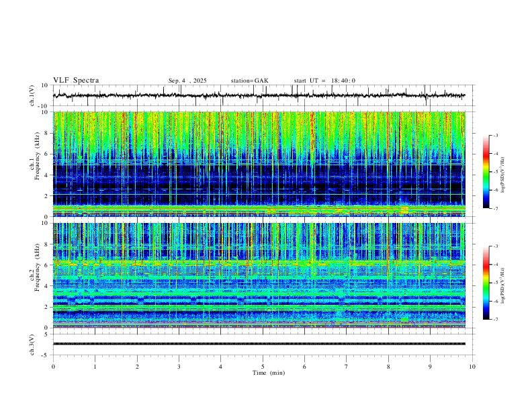Select time-axis tick label "10"
The width and height of the screenshot is (532, 411).
pos(472,367)
